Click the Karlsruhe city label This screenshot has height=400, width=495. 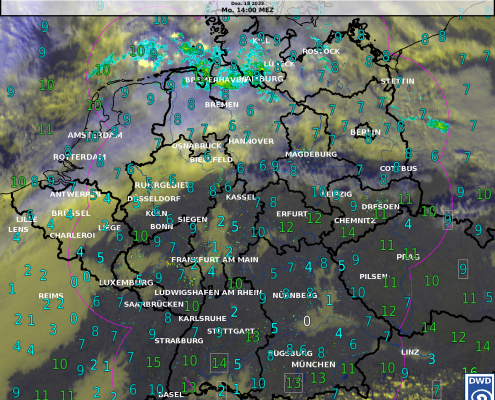[x=202, y=319]
